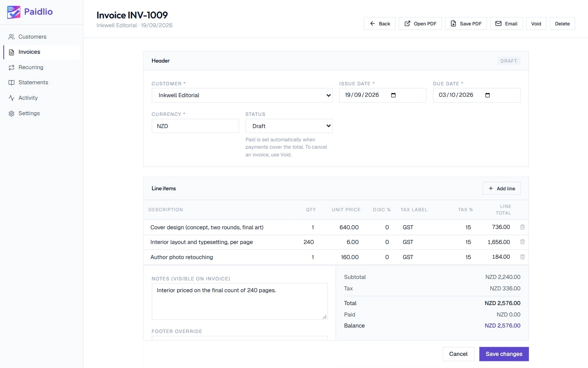588x368 pixels.
Task: Edit the unit price 640.00
Action: [x=345, y=227]
